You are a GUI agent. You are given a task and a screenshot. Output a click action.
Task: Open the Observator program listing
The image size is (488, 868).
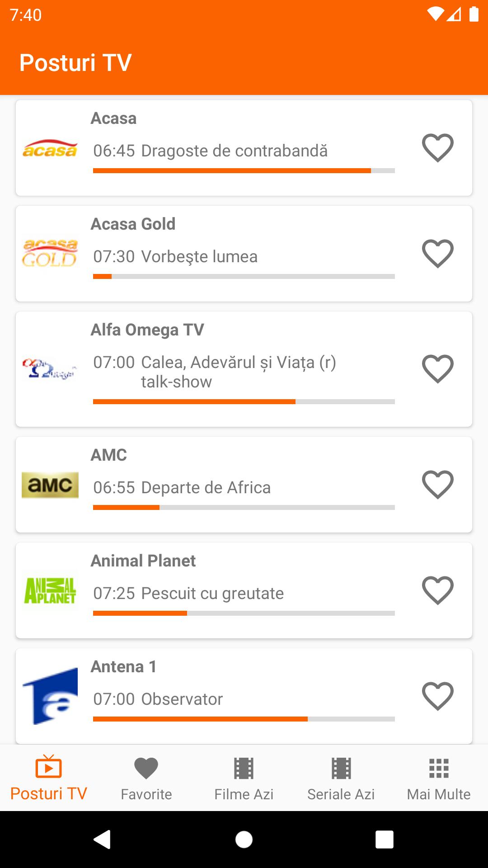182,699
